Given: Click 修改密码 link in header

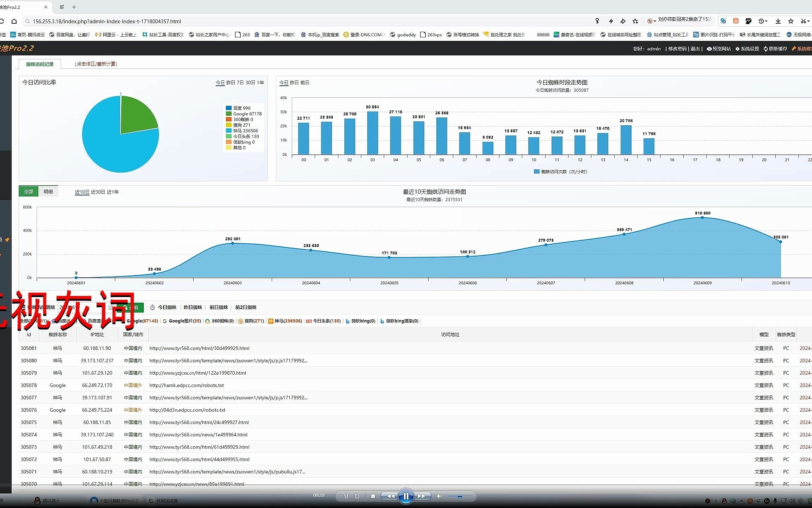Looking at the screenshot, I should (677, 49).
